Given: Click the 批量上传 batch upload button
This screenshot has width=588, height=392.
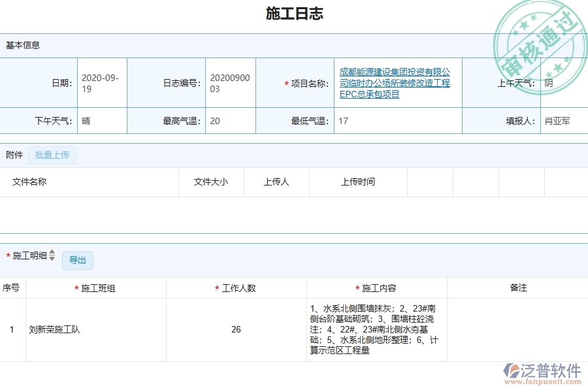Looking at the screenshot, I should coord(52,155).
